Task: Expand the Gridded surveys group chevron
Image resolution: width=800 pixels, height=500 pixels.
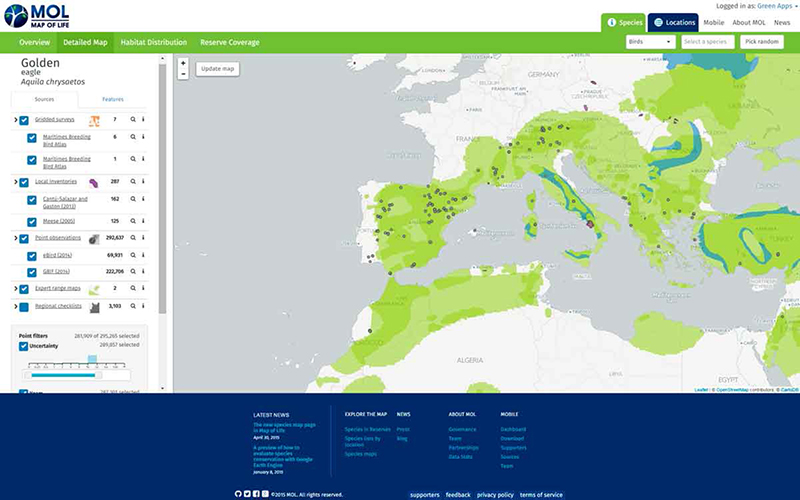Action: click(x=15, y=120)
